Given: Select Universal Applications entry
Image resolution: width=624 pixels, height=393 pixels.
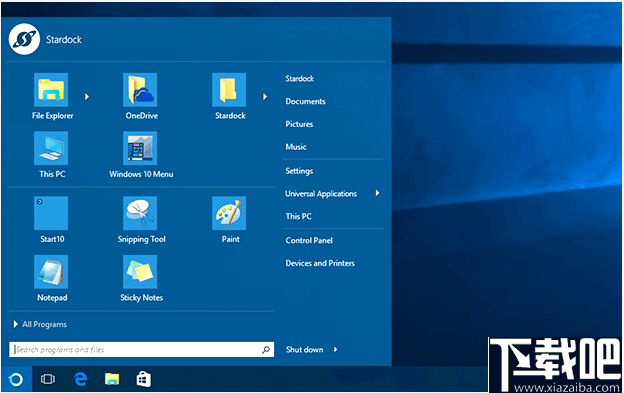Looking at the screenshot, I should [x=321, y=194].
